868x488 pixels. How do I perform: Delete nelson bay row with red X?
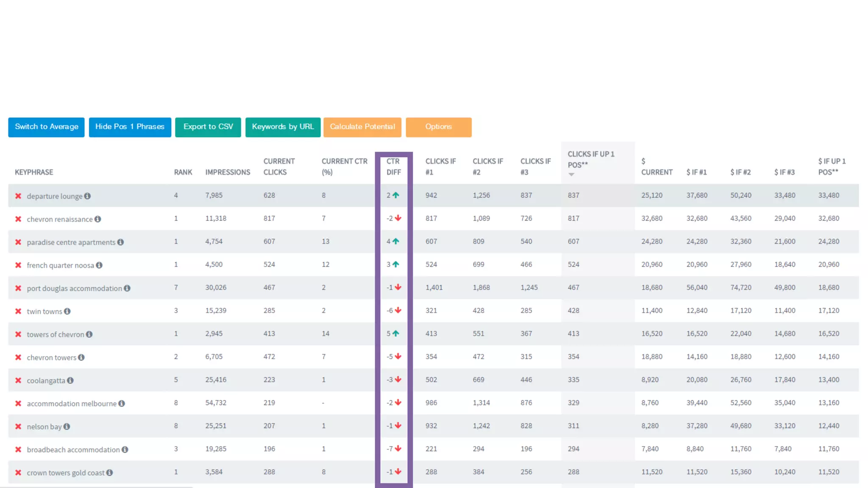pyautogui.click(x=18, y=427)
